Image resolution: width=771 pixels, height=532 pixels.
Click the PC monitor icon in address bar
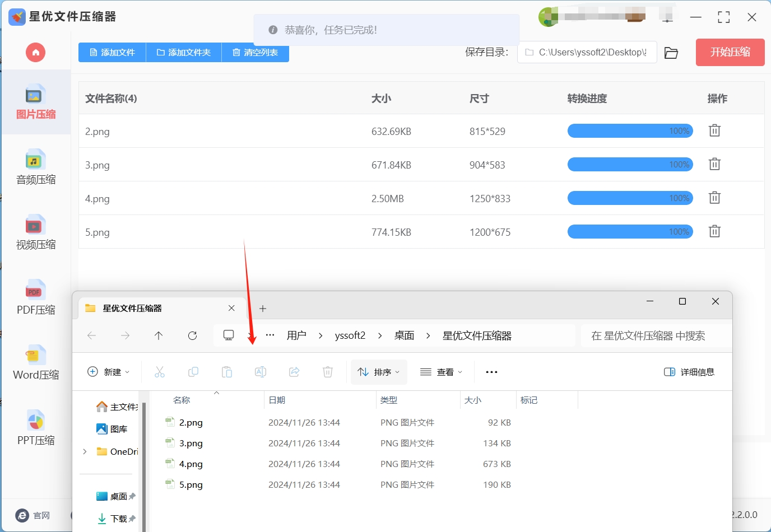click(x=229, y=335)
